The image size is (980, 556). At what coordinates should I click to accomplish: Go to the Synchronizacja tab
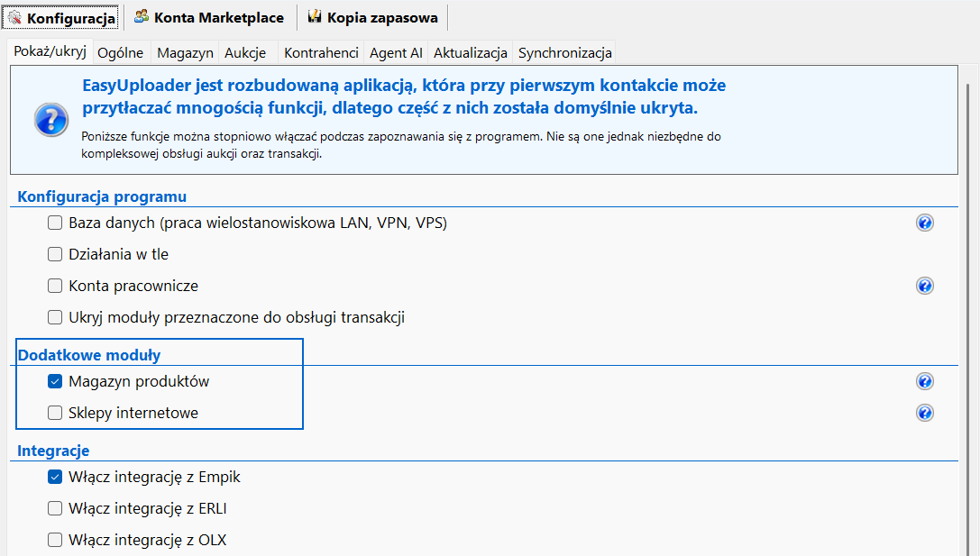tap(564, 52)
